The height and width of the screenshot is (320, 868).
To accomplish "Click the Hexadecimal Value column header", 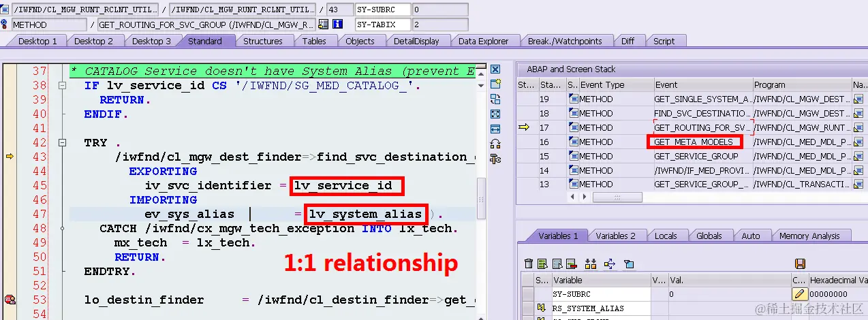I will [x=838, y=280].
